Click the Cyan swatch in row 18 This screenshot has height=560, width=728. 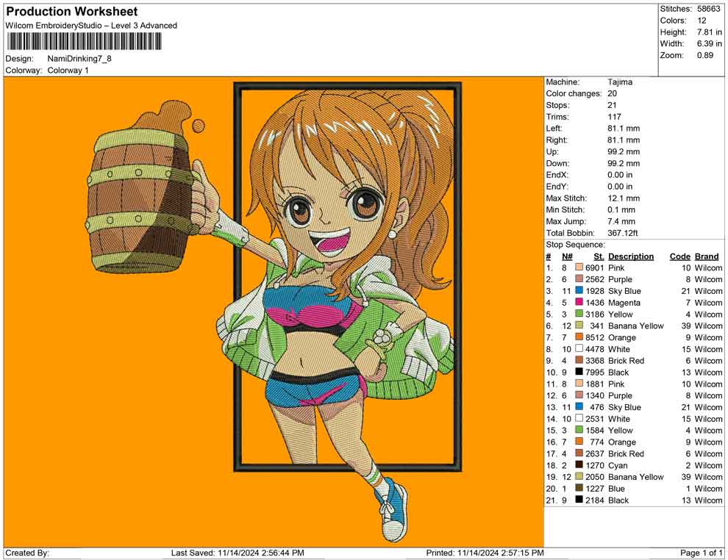click(x=579, y=465)
